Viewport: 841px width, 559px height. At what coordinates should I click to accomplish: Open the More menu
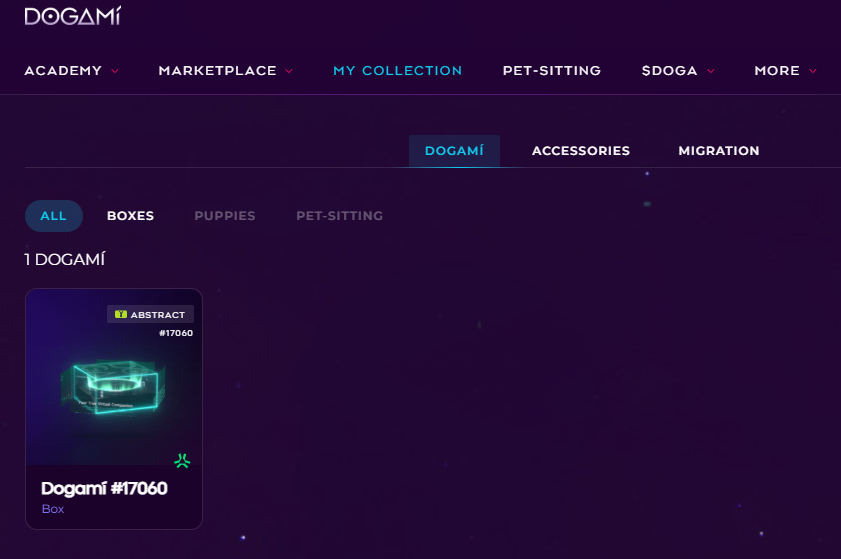pos(777,71)
